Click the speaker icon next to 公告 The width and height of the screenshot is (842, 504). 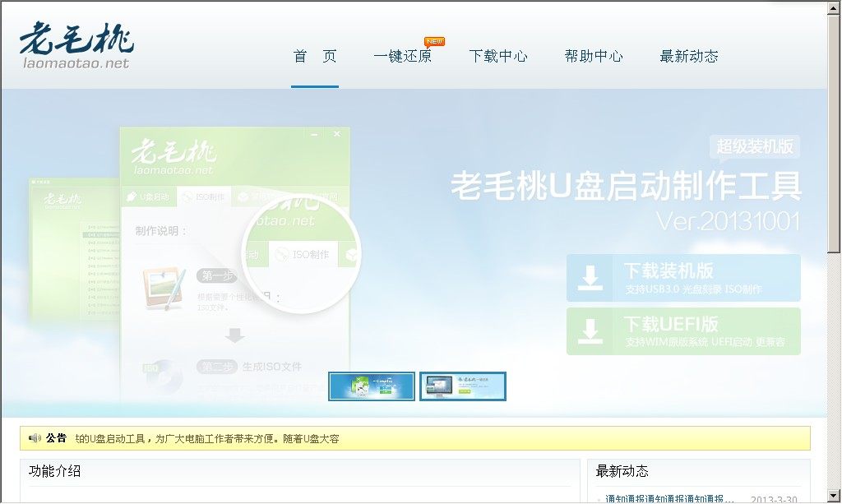coord(35,438)
